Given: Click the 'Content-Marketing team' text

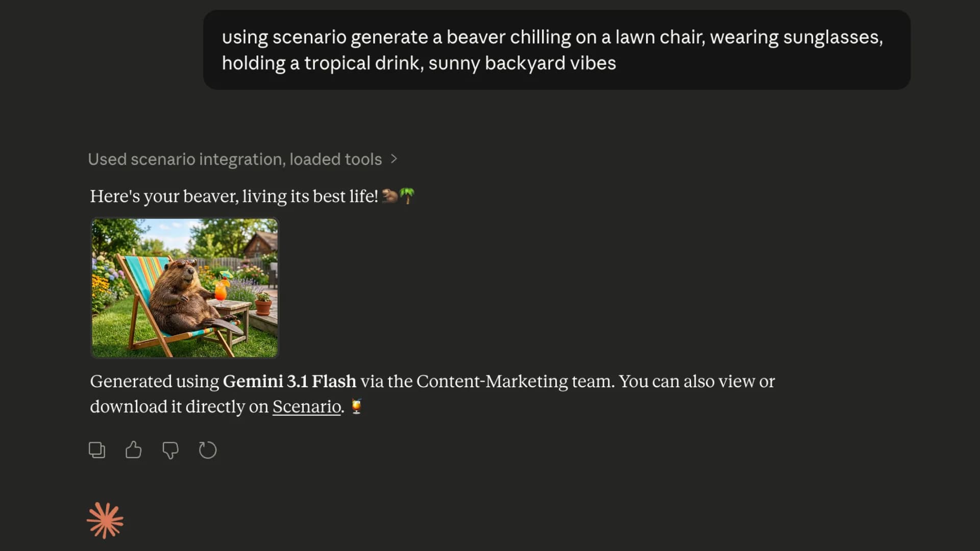Looking at the screenshot, I should (514, 381).
